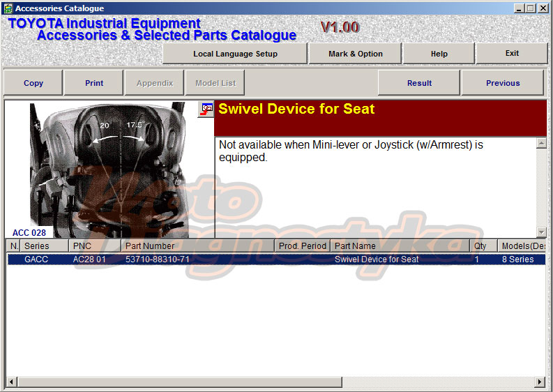
Task: Click the disabled Model List button
Action: click(215, 83)
